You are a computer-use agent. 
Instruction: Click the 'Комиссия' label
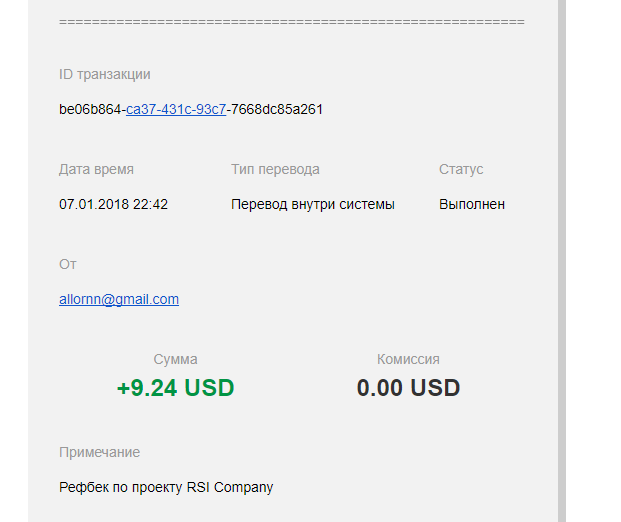(408, 359)
